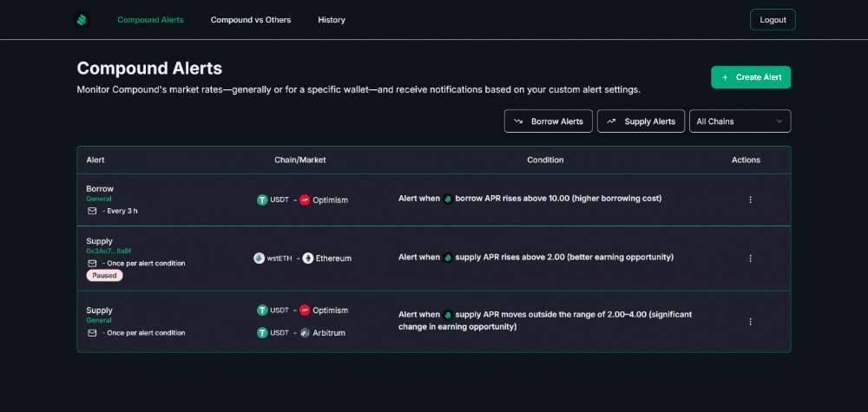Click the Ethereum chain icon
This screenshot has height=412, width=868.
[308, 258]
